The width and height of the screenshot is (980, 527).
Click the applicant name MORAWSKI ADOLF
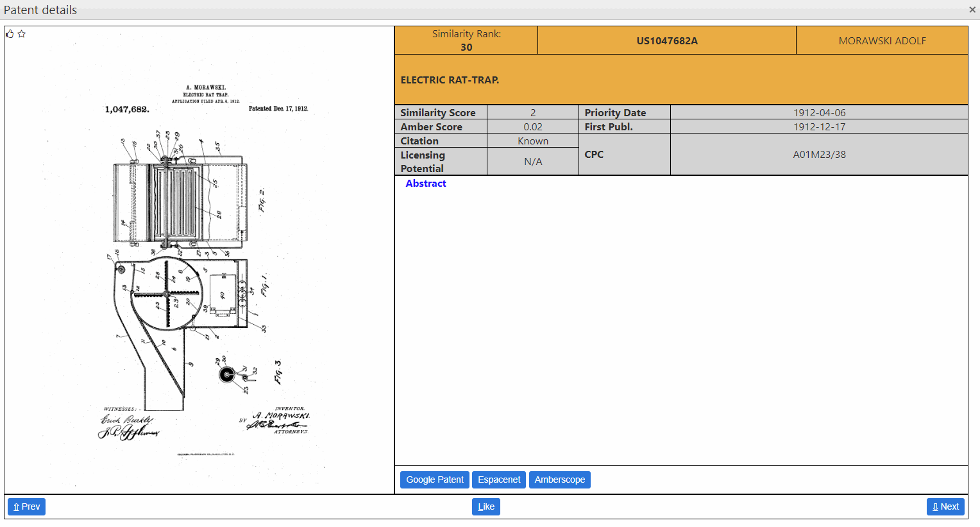(882, 40)
